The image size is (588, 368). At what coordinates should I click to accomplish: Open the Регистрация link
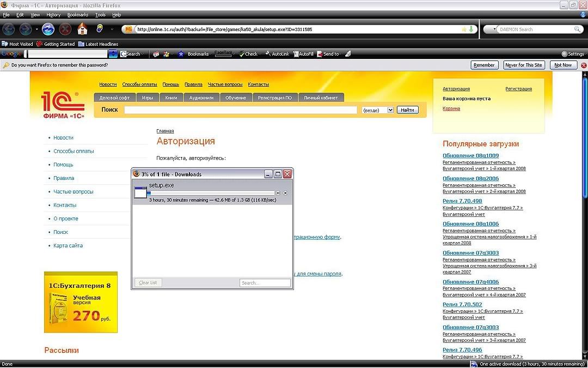coord(518,89)
